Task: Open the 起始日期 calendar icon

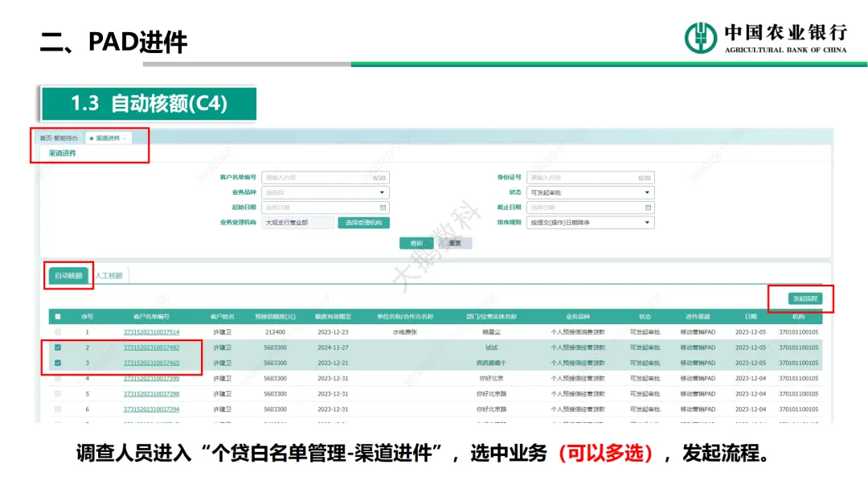Action: (x=383, y=208)
